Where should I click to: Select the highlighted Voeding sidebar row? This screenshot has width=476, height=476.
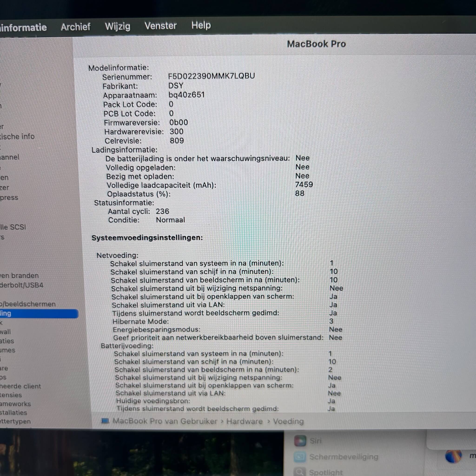pyautogui.click(x=39, y=314)
